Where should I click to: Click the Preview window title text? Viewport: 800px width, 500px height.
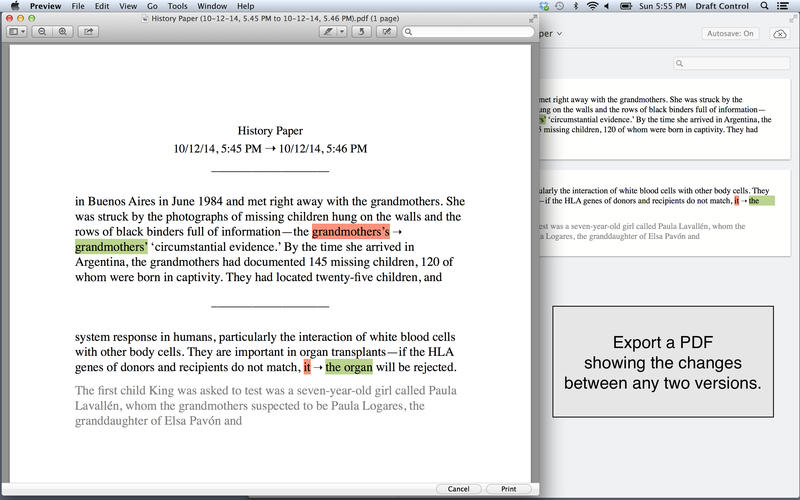pos(275,19)
